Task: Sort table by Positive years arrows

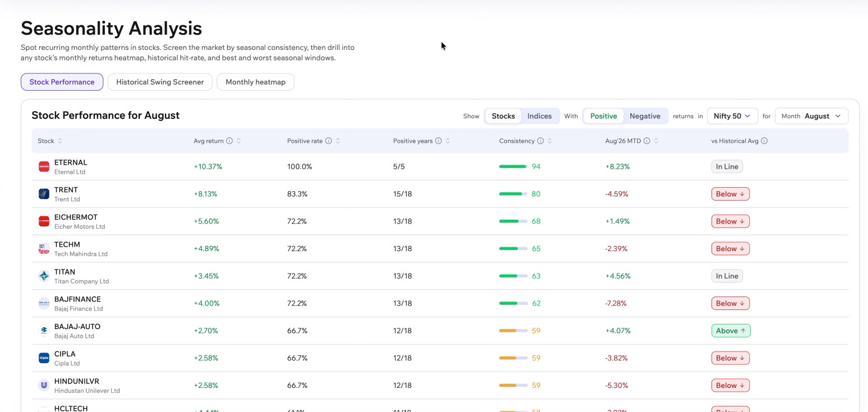Action: click(447, 141)
